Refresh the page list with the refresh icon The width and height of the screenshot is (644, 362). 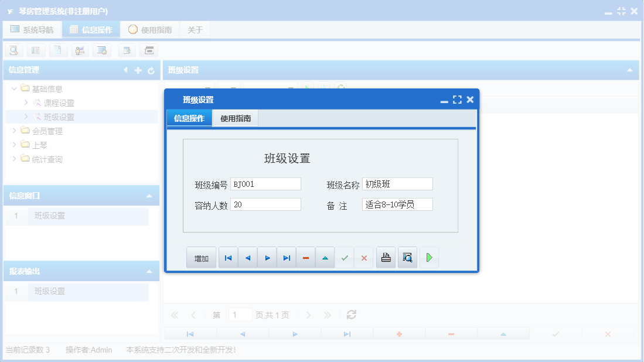pos(351,315)
